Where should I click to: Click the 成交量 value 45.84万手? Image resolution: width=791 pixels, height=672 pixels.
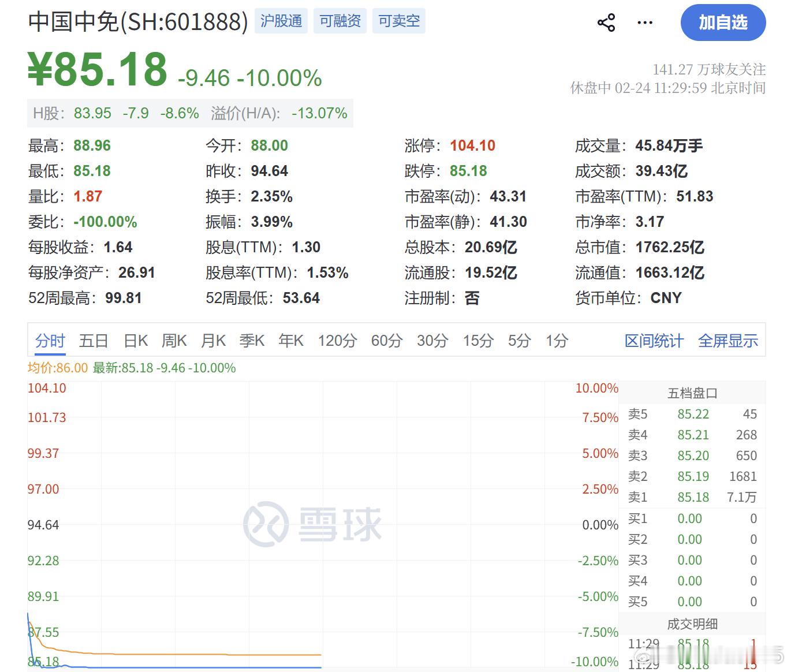tap(669, 145)
